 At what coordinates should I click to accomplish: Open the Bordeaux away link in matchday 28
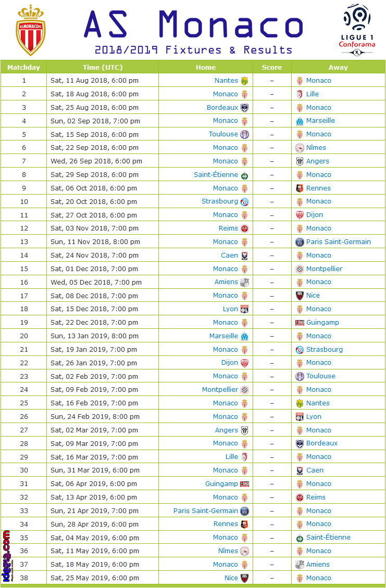pos(322,443)
